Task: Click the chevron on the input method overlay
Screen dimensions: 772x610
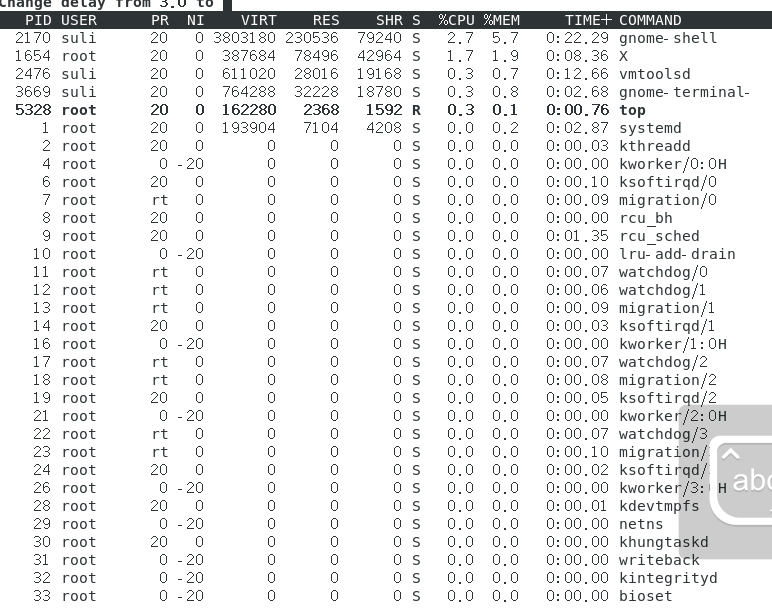Action: pyautogui.click(x=730, y=454)
